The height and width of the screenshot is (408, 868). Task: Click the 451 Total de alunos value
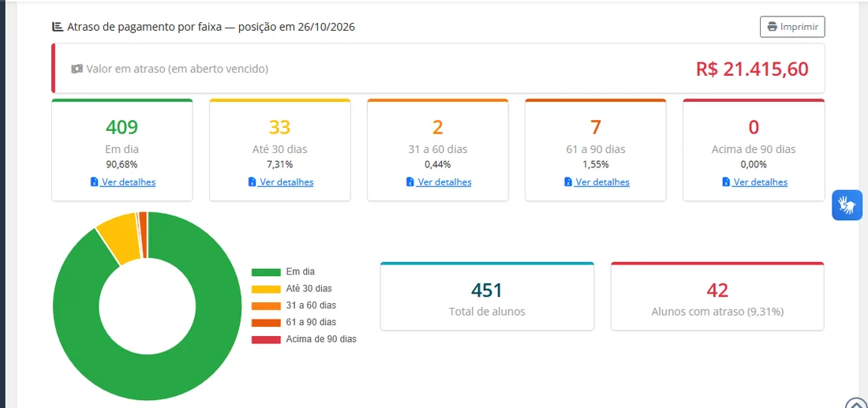point(487,290)
